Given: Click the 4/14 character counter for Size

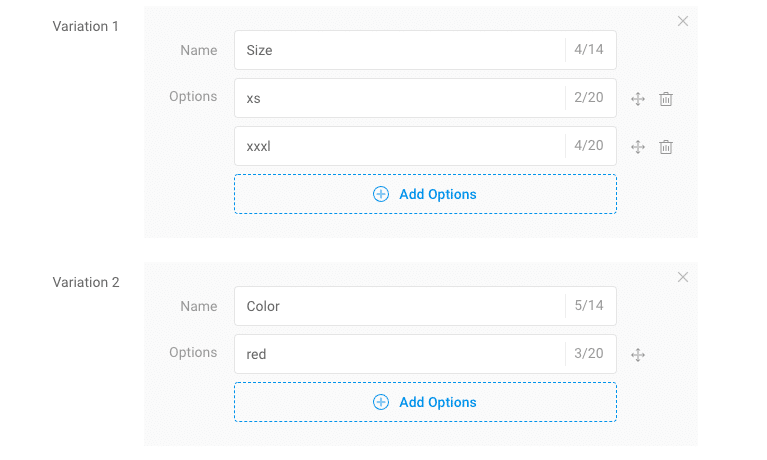Looking at the screenshot, I should click(589, 50).
